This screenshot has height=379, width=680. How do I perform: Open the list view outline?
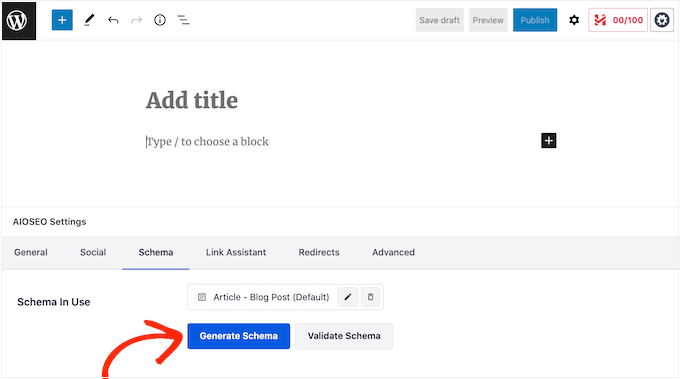(183, 20)
